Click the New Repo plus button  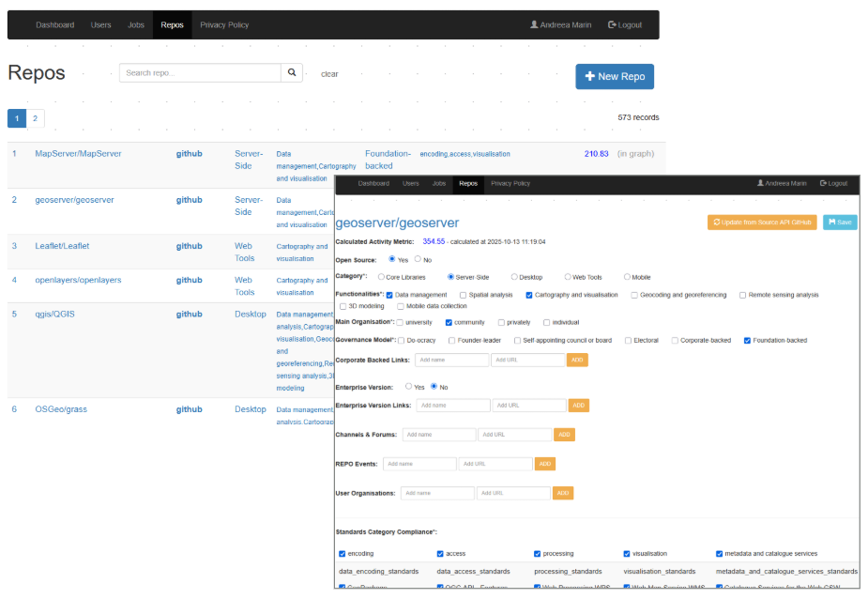[x=615, y=77]
